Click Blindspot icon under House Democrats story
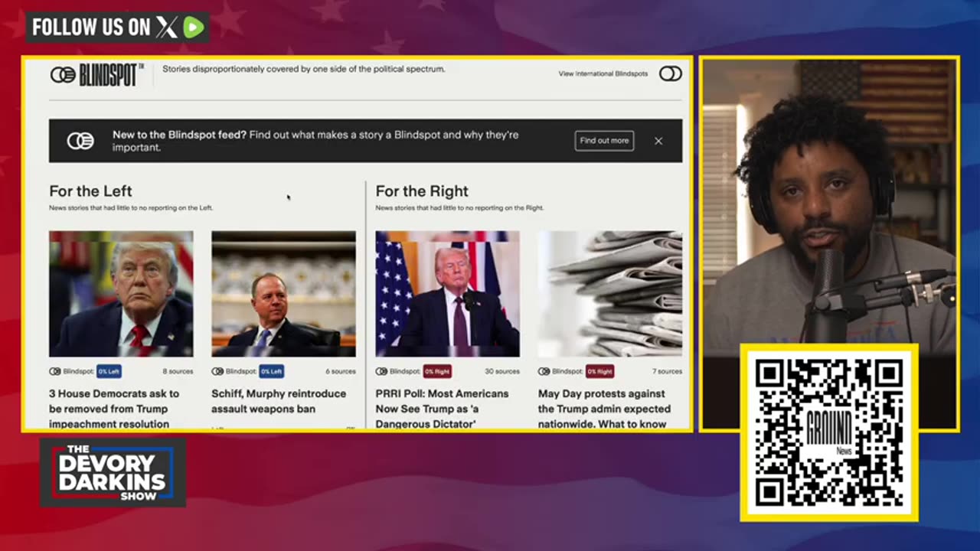980x551 pixels. pyautogui.click(x=55, y=371)
